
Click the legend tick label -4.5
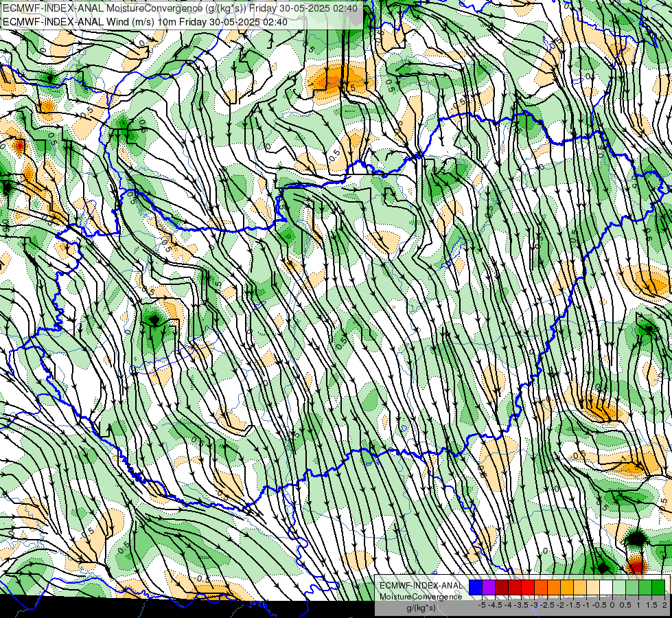[x=495, y=605]
